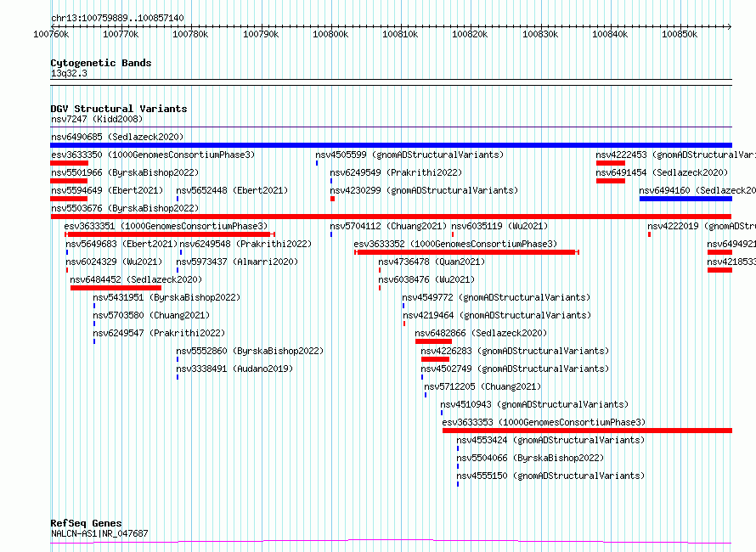Open nsv4502749 gnomAD variant label

click(x=515, y=369)
